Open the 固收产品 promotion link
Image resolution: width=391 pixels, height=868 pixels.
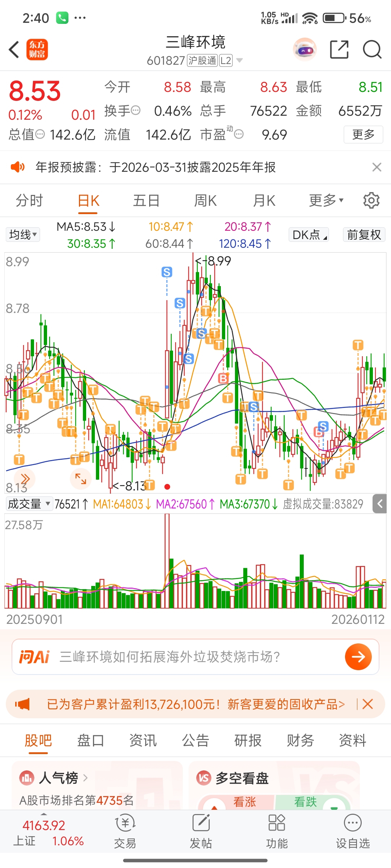pos(196,704)
